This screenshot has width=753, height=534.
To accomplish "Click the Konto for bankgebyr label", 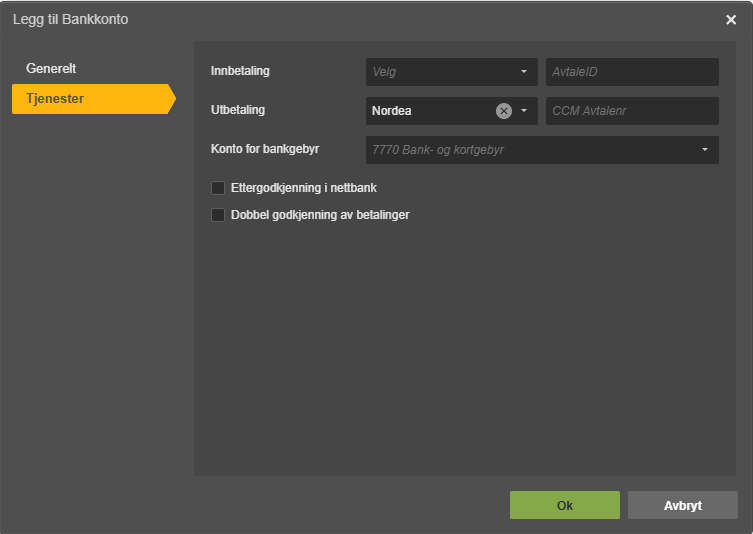I will click(265, 149).
